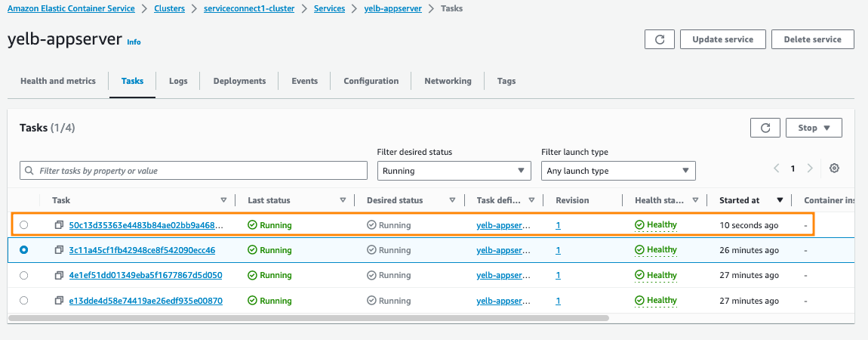Focus the Filter tasks by property field
Image resolution: width=868 pixels, height=340 pixels.
pos(193,171)
